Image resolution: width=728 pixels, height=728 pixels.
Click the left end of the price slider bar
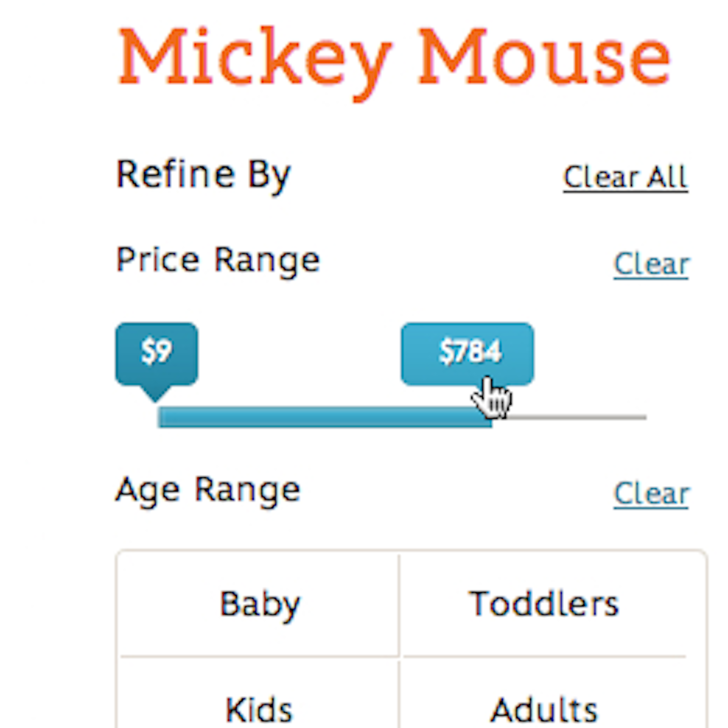coord(161,417)
